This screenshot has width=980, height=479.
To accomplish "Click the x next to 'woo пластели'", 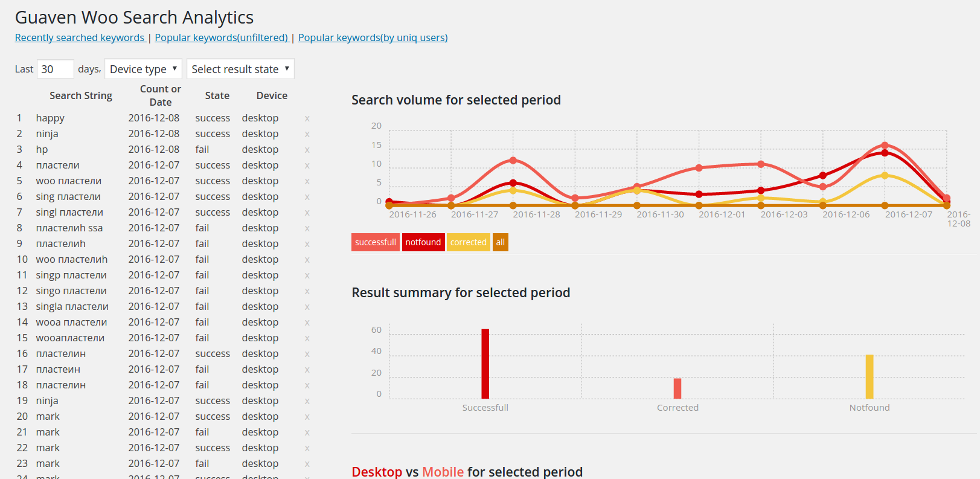I will coord(307,181).
